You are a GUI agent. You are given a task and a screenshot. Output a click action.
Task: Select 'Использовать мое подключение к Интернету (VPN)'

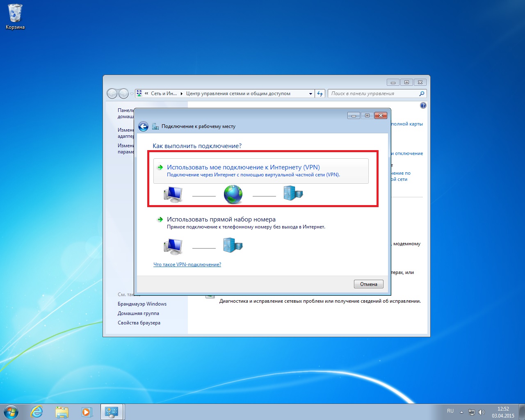click(243, 167)
